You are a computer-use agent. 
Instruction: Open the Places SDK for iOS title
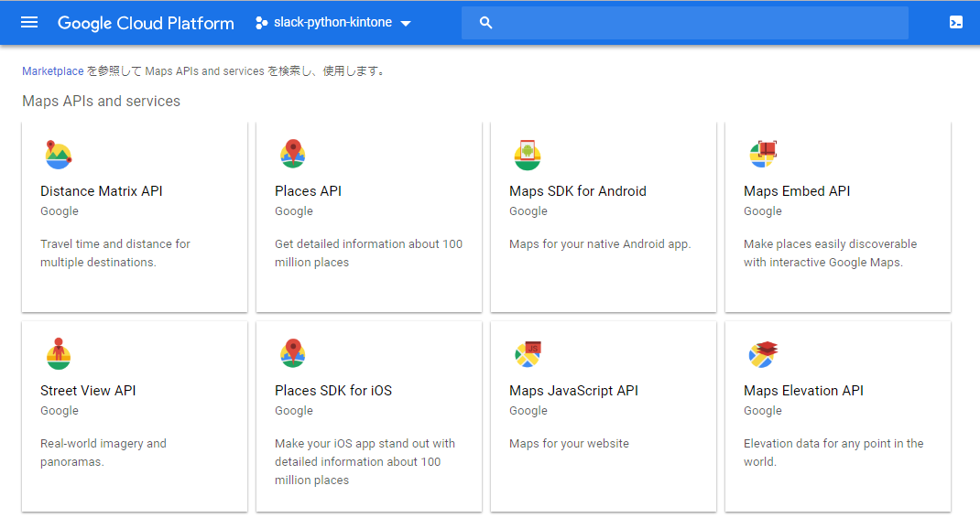tap(333, 391)
